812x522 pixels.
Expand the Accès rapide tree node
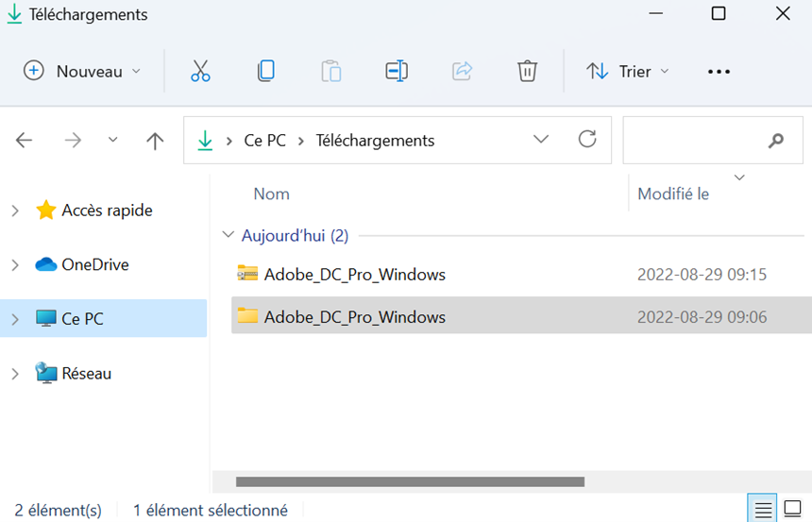coord(15,210)
